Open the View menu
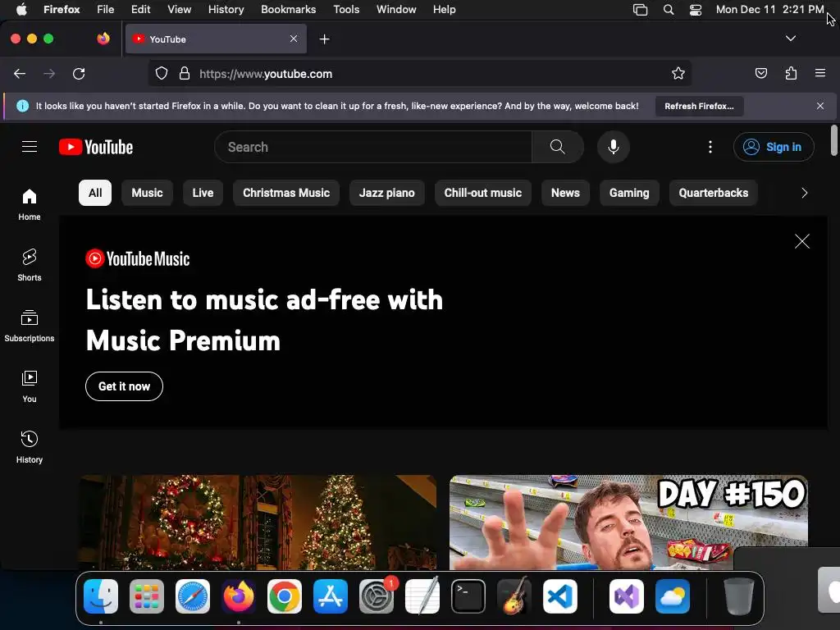 [179, 9]
